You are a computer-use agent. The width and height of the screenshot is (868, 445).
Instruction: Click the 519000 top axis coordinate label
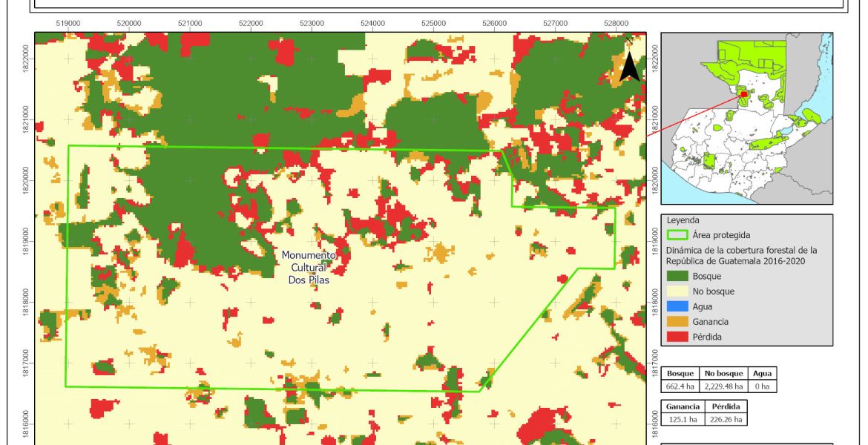coord(69,23)
